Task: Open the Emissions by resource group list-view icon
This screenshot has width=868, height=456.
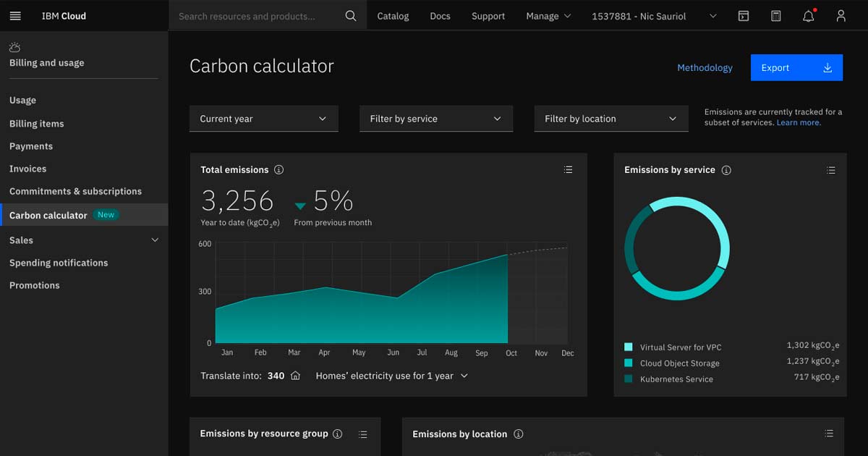Action: click(x=363, y=434)
